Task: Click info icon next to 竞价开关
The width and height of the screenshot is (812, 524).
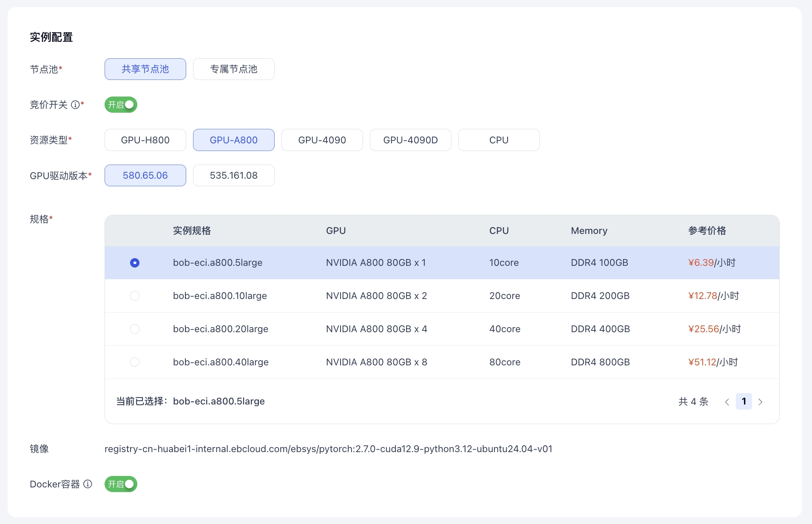Action: 75,105
